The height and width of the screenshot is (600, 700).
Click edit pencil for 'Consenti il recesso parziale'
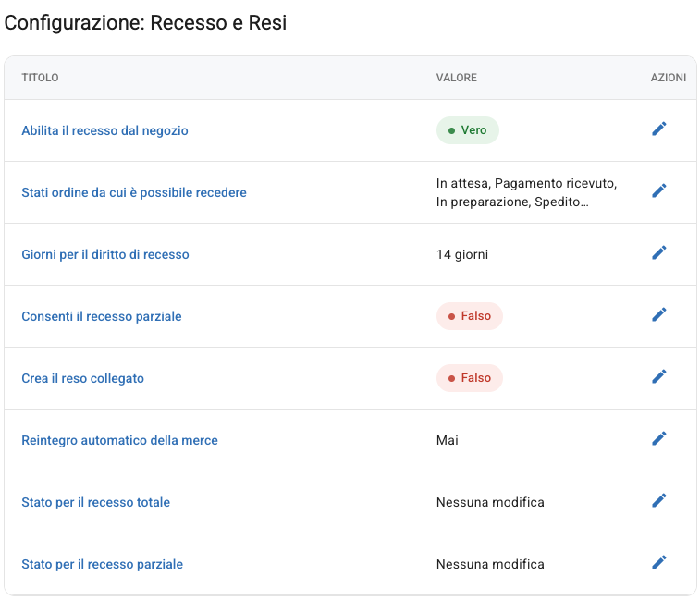point(659,315)
